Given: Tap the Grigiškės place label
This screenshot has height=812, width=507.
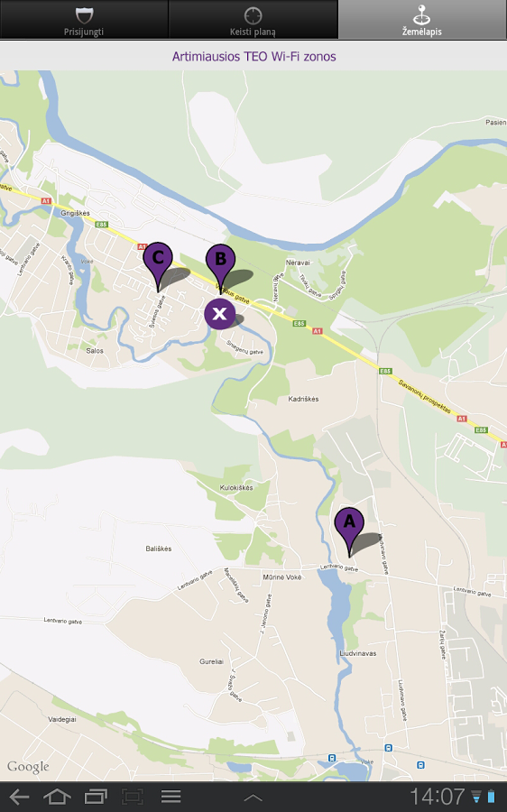Looking at the screenshot, I should (x=75, y=213).
